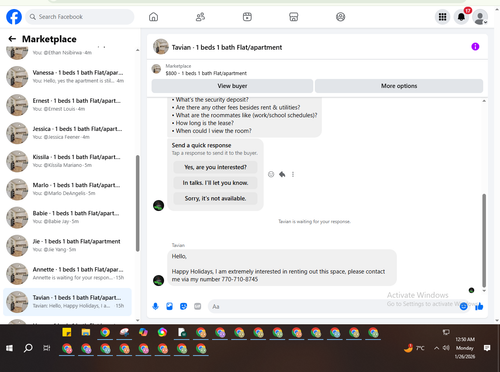Screen dimensions: 500x372
Task: Click conversation list scrollbar
Action: (137, 203)
